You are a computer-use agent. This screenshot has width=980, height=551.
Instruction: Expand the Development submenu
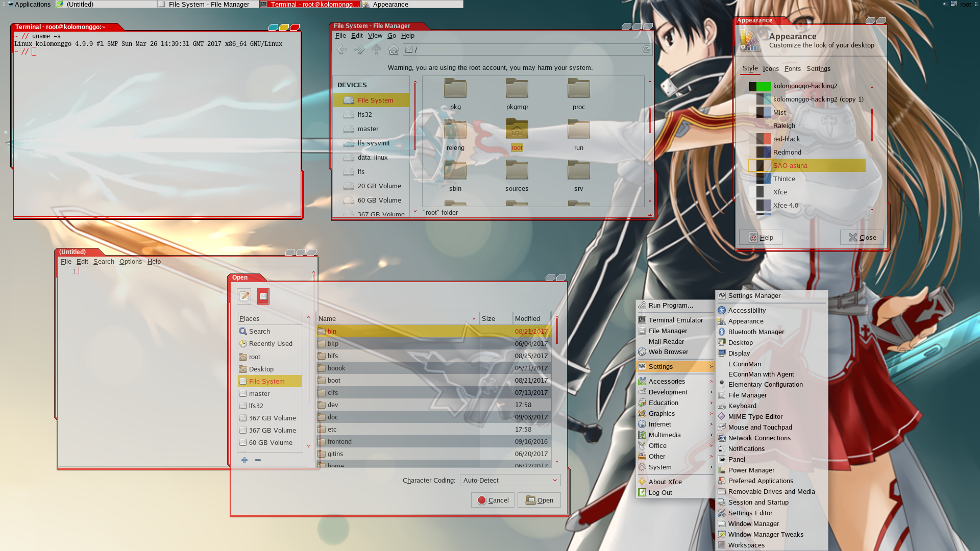tap(675, 392)
